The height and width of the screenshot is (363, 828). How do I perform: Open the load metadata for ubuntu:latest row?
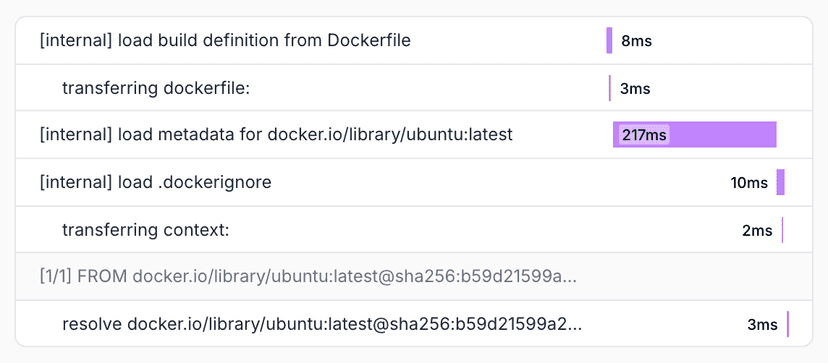tap(414, 135)
